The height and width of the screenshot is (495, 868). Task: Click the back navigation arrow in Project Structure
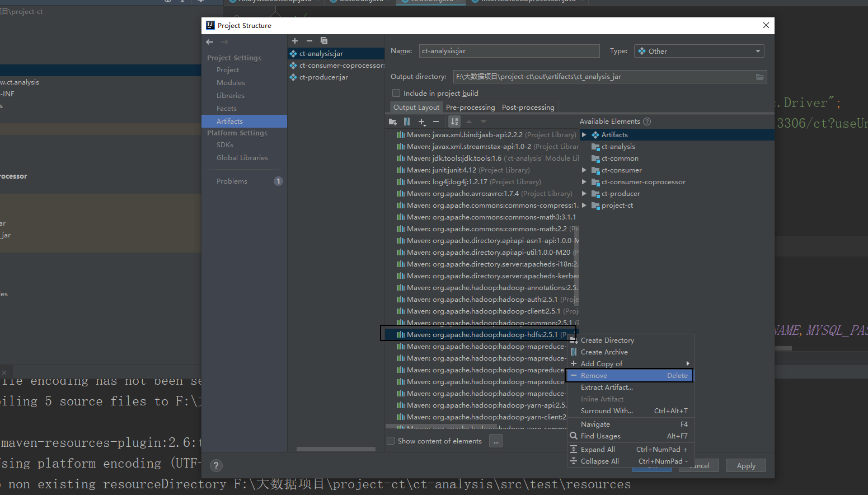click(x=209, y=41)
